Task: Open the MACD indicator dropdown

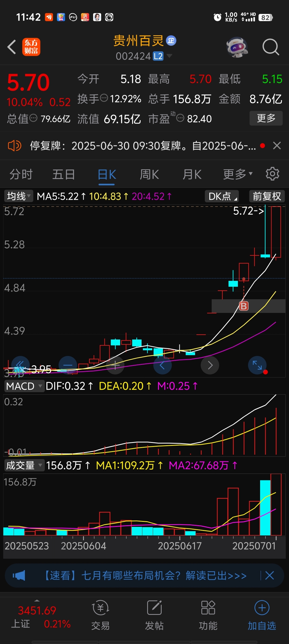Action: 24,386
